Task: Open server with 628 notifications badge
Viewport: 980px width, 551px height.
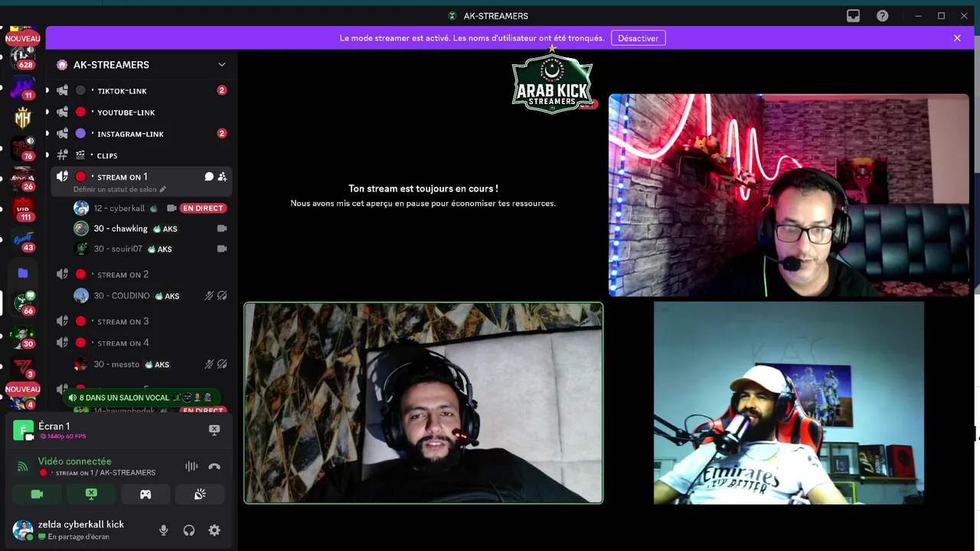Action: (23, 57)
